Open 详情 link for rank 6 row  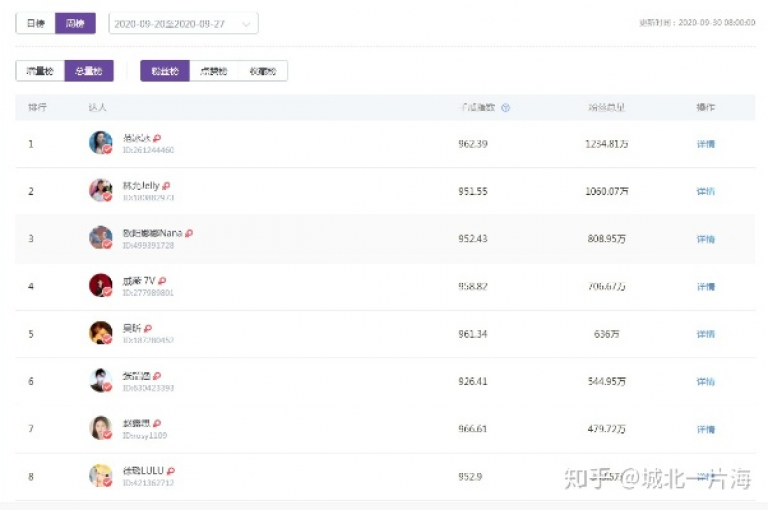[x=706, y=382]
